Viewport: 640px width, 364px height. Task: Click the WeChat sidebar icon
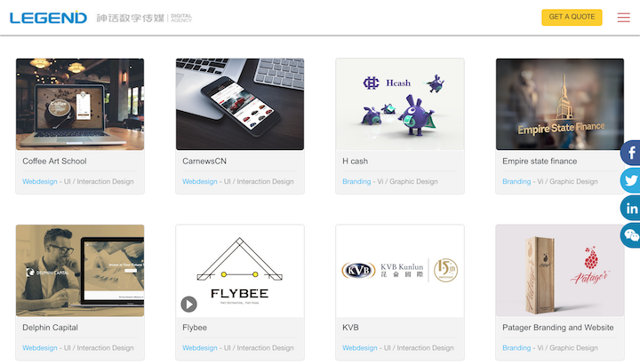[630, 235]
